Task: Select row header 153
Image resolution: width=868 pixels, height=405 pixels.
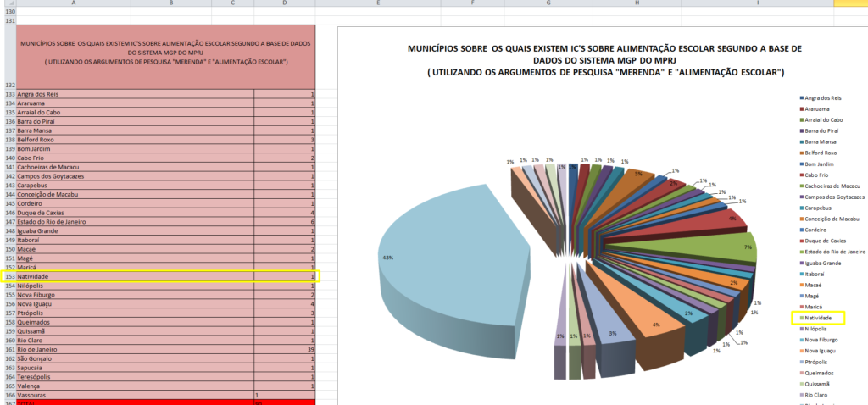Action: 8,277
